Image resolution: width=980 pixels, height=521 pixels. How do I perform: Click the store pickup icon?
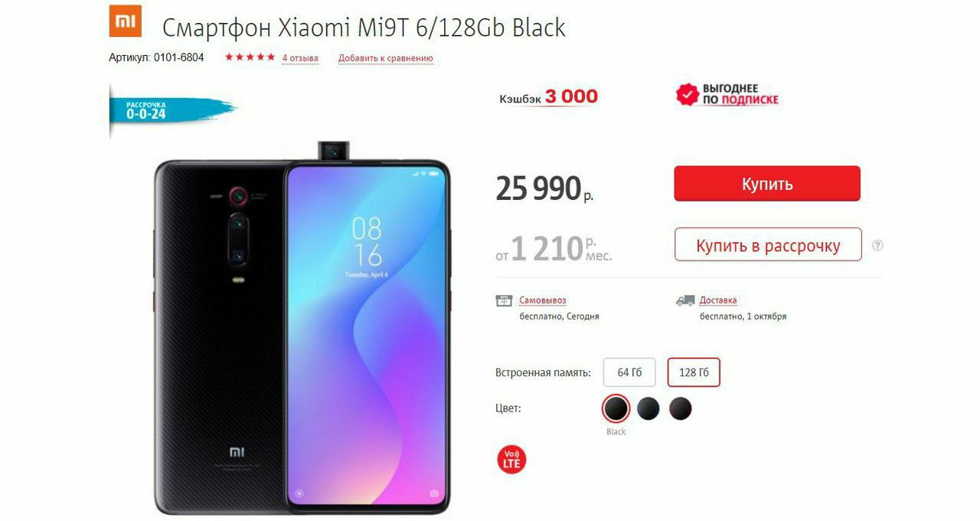click(505, 300)
